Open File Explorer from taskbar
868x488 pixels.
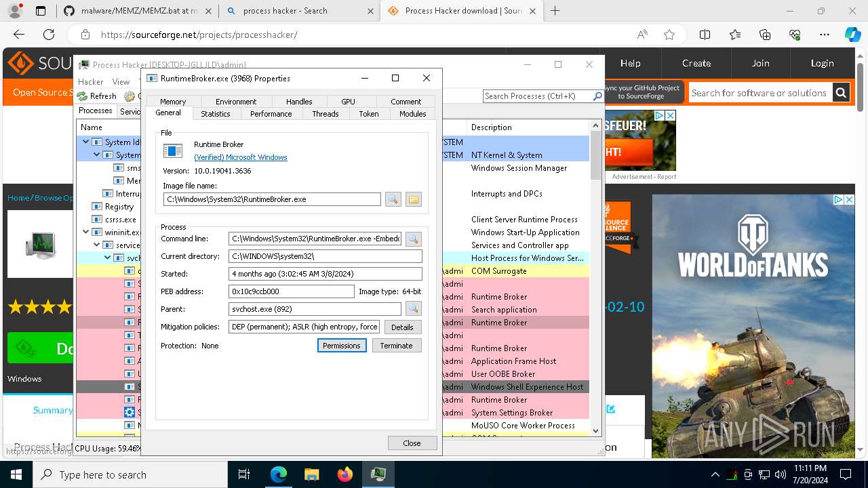(312, 474)
